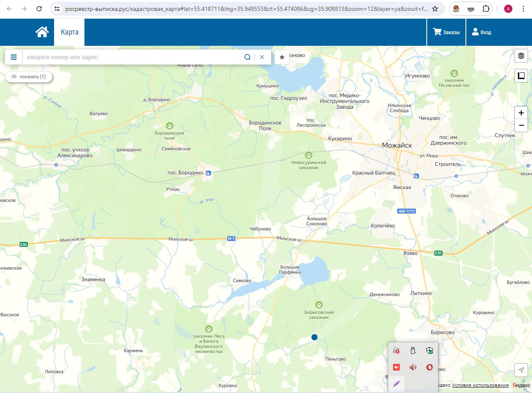Activate the ruler measurement tool
This screenshot has height=393, width=532.
(521, 76)
